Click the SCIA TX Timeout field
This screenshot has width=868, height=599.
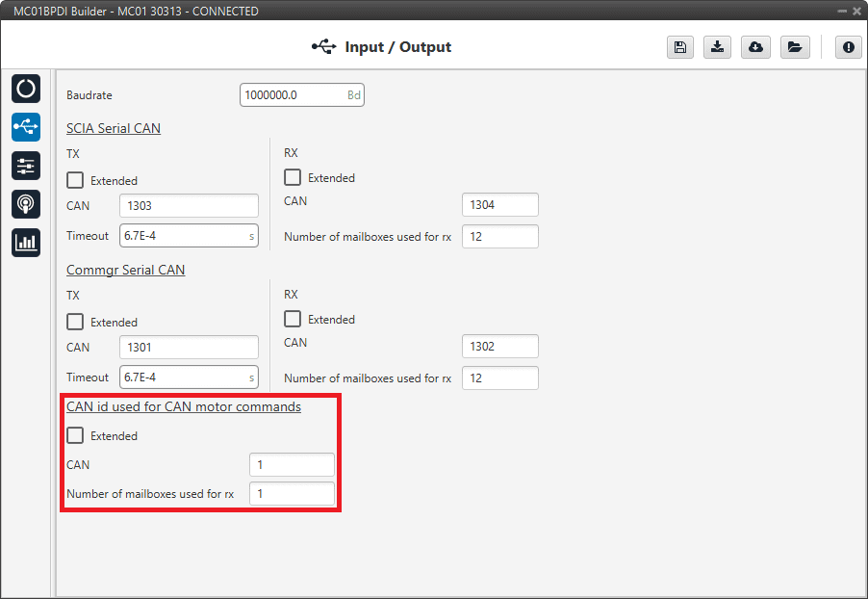189,236
